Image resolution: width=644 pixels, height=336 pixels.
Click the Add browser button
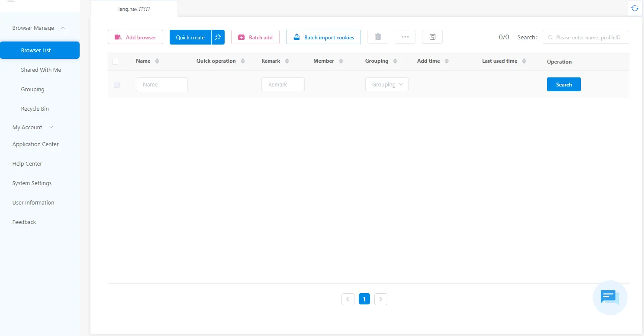(x=135, y=37)
